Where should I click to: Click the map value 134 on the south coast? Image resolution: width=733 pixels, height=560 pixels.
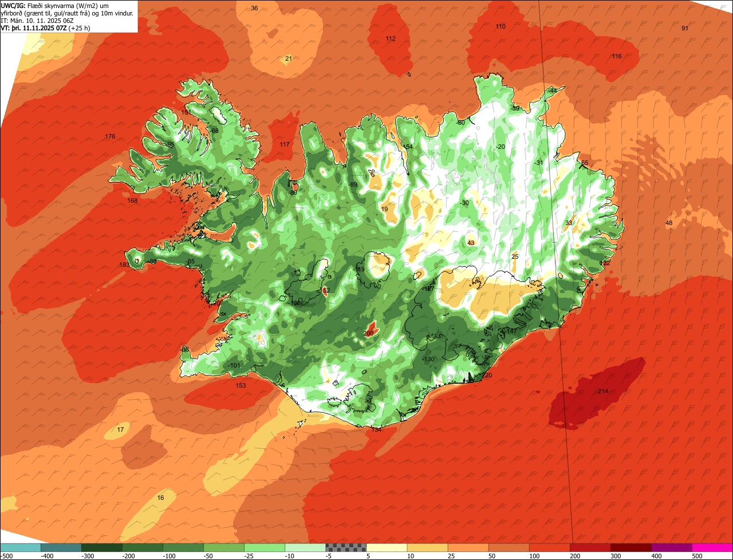pyautogui.click(x=376, y=429)
